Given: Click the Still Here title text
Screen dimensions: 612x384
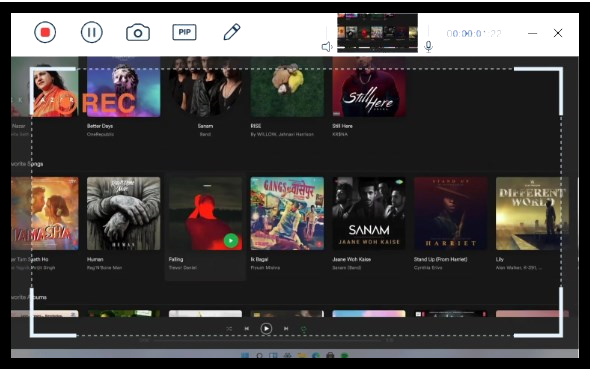Looking at the screenshot, I should (x=342, y=126).
